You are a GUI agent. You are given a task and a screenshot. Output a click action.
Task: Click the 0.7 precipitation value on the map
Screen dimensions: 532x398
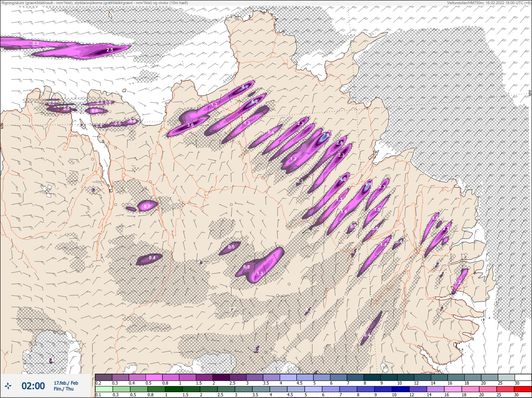point(147,206)
